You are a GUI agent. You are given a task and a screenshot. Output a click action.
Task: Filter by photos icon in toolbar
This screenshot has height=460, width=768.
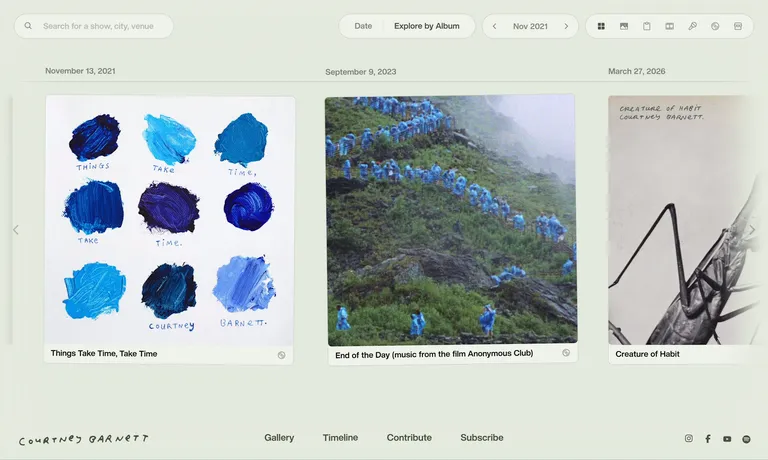tap(624, 26)
